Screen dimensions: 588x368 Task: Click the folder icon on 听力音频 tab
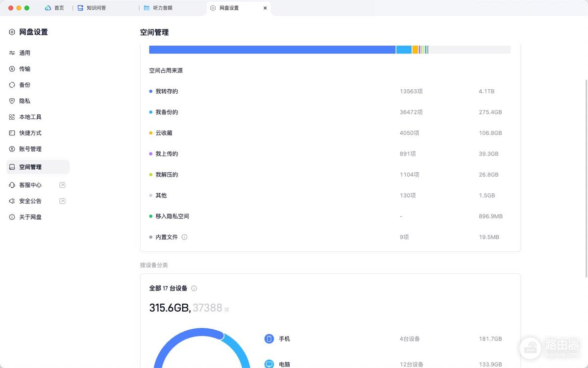coord(147,8)
